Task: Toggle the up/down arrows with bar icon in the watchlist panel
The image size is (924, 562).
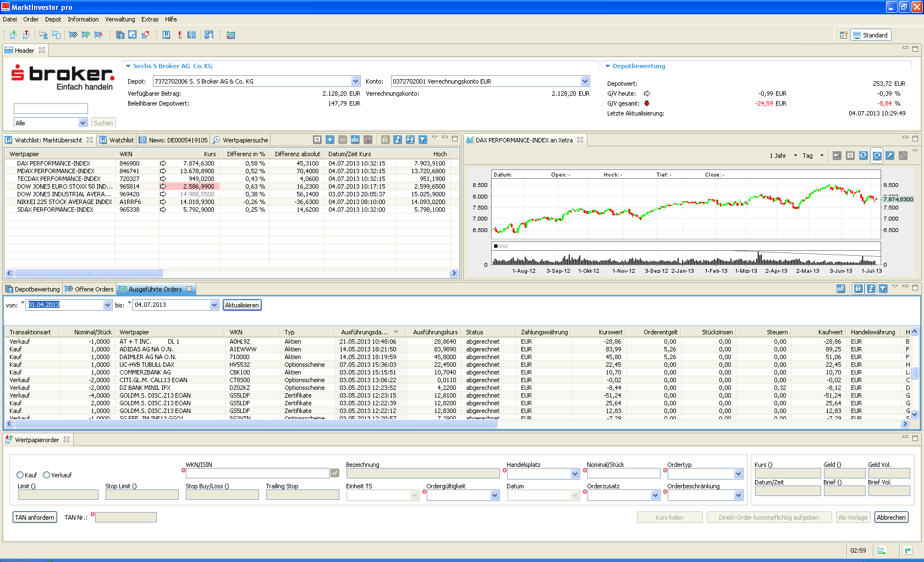Action: click(x=410, y=140)
